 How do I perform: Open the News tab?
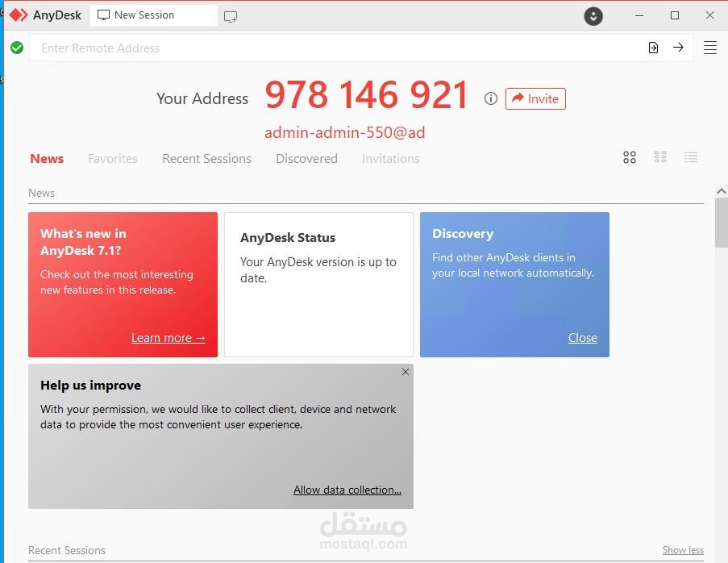[x=47, y=159]
